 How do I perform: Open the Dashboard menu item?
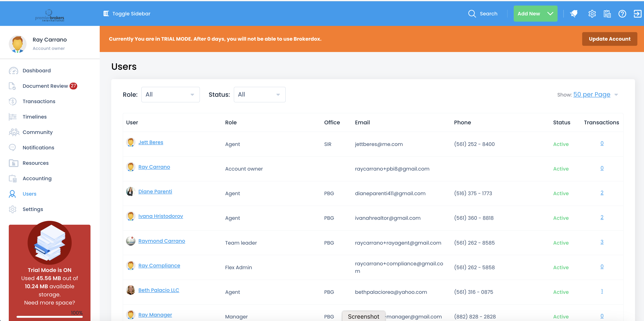(x=37, y=71)
